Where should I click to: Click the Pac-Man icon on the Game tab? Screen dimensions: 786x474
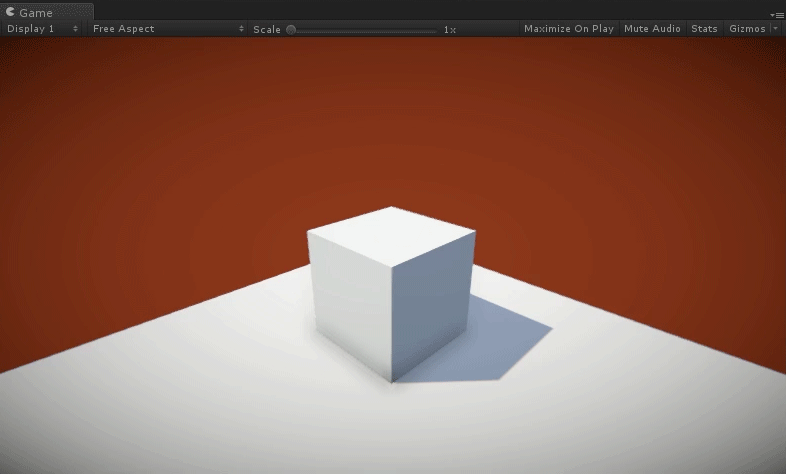click(x=10, y=13)
